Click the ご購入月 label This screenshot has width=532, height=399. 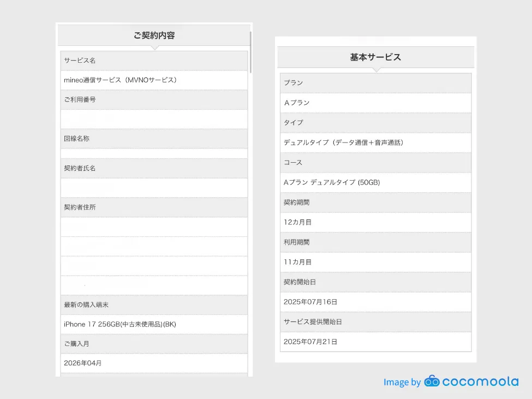(x=77, y=344)
